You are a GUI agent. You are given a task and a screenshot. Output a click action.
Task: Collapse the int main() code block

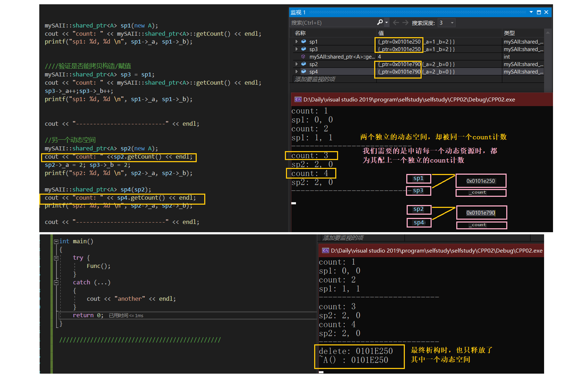(x=56, y=241)
